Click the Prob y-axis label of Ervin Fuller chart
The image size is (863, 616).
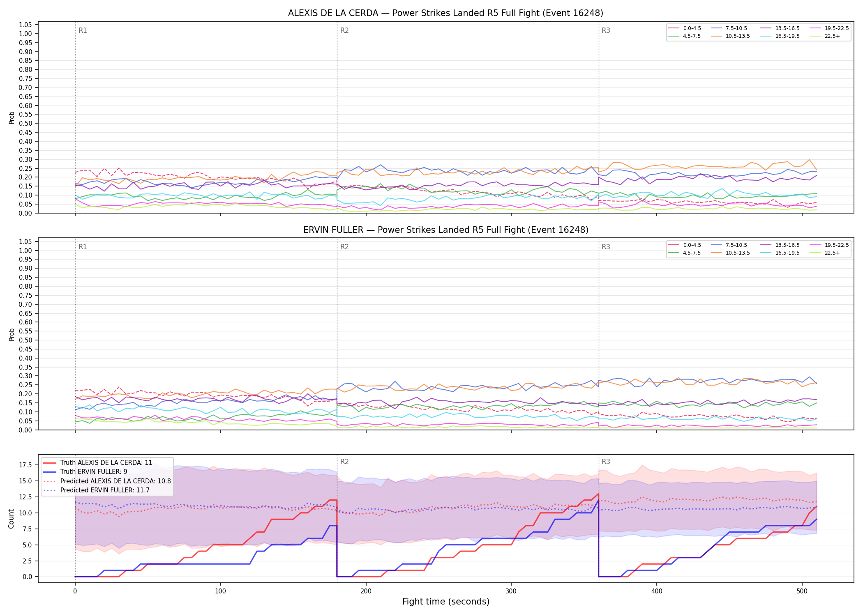[12, 334]
